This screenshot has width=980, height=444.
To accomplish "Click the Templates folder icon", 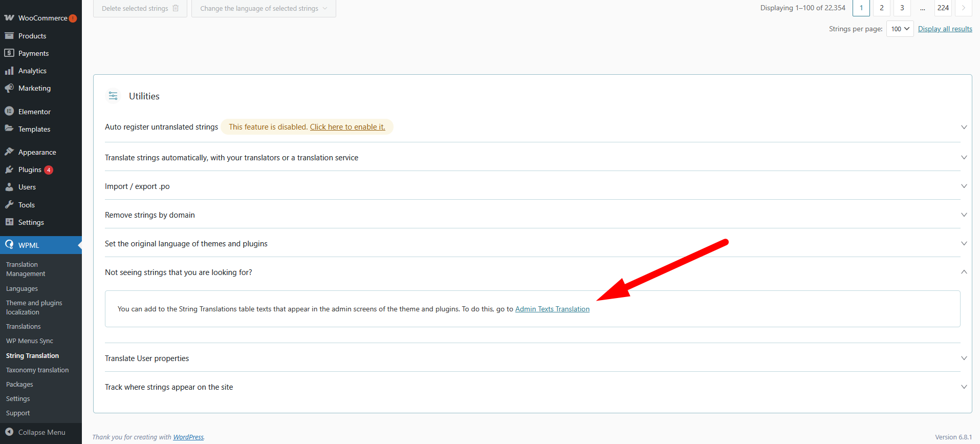I will tap(9, 129).
